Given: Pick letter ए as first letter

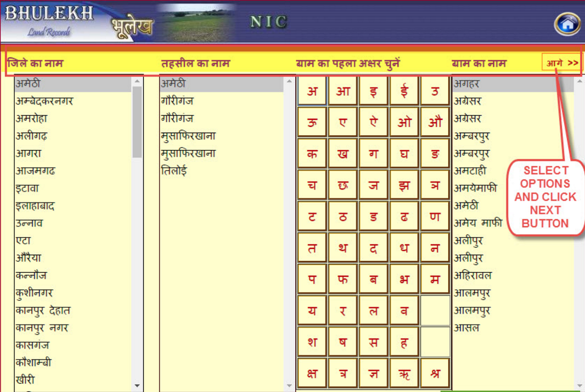Looking at the screenshot, I should click(343, 122).
